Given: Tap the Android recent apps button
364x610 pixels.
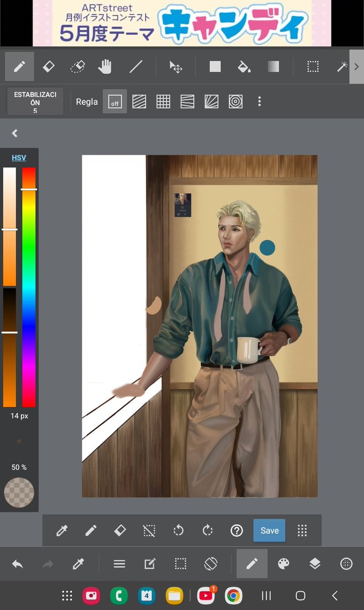Looking at the screenshot, I should [266, 596].
